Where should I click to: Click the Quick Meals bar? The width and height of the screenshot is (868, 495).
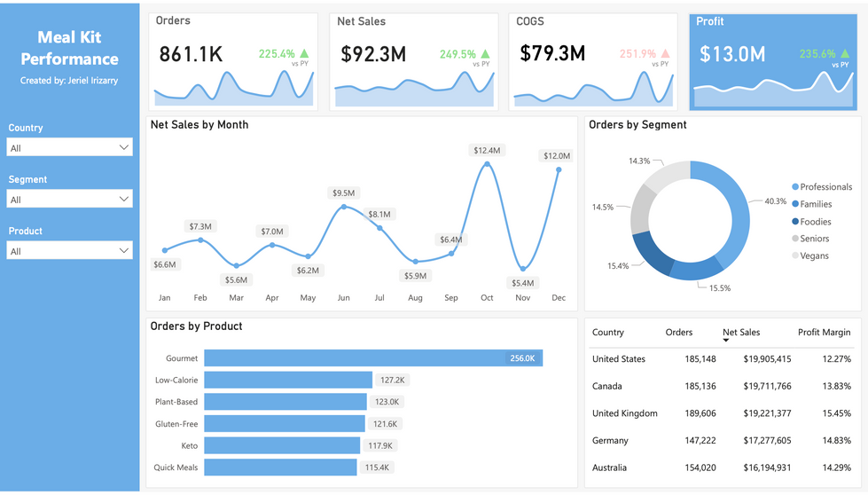[x=280, y=467]
